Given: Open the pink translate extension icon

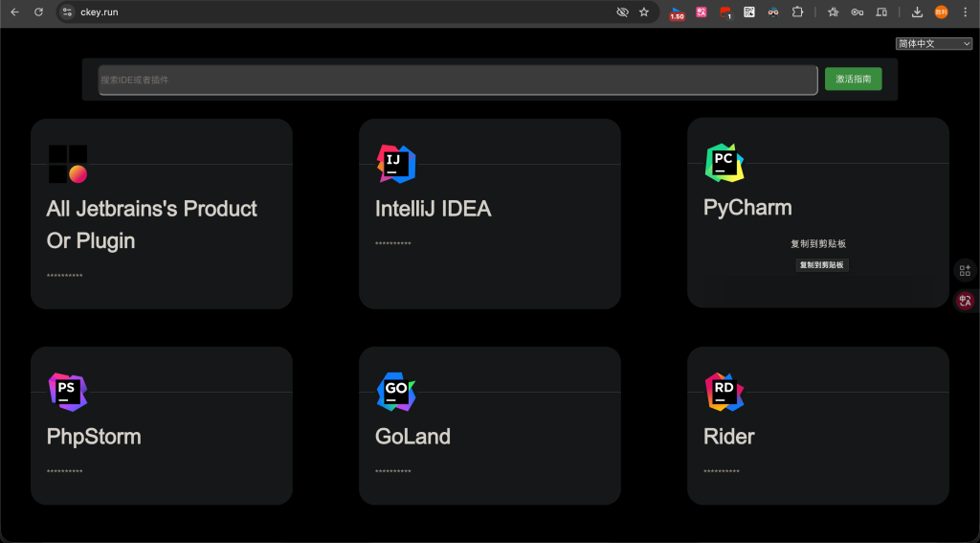Looking at the screenshot, I should [x=702, y=11].
